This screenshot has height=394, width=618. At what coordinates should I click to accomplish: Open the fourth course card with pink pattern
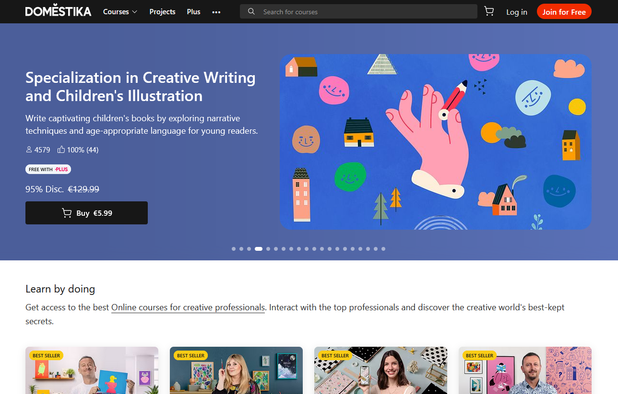click(525, 370)
